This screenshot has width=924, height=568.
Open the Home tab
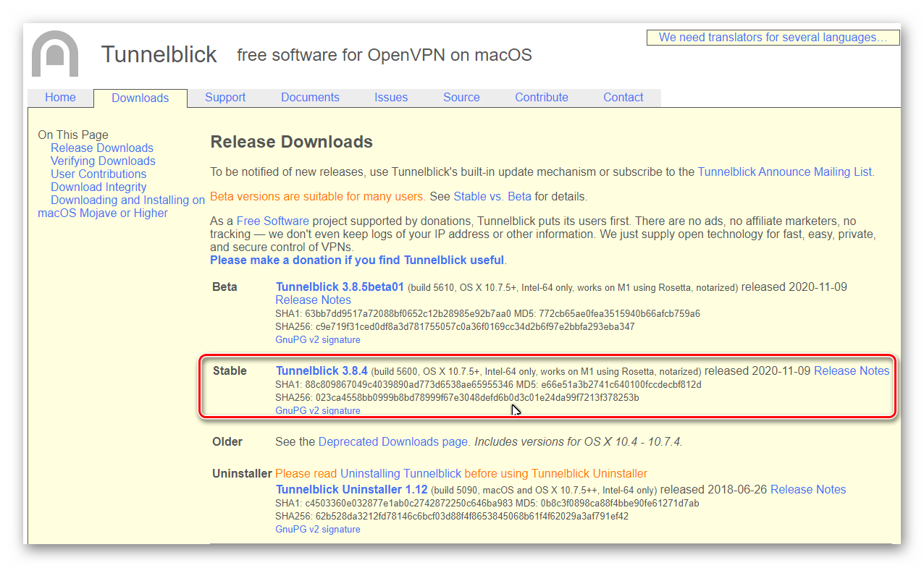pyautogui.click(x=60, y=98)
